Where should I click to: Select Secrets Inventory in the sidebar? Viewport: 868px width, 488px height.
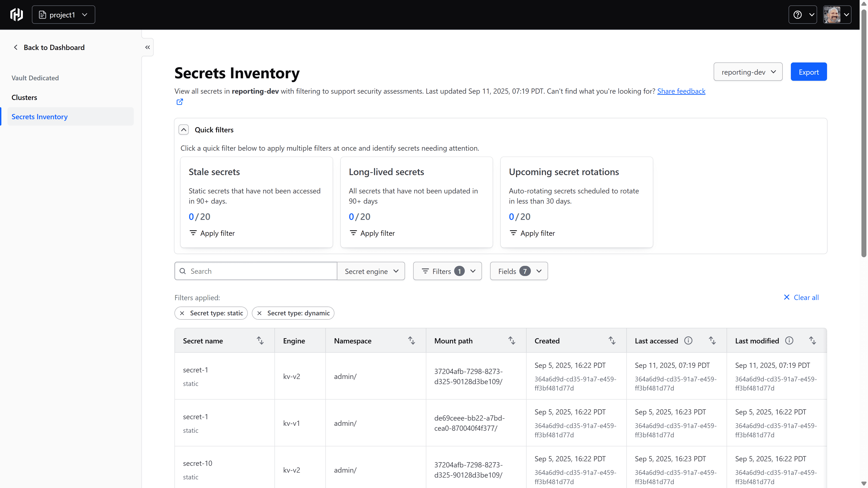[39, 117]
